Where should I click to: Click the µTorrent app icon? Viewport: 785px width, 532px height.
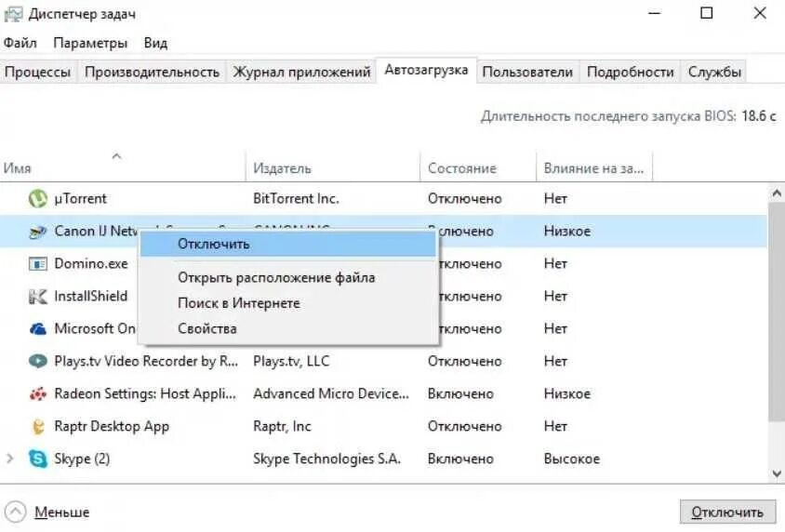point(37,199)
